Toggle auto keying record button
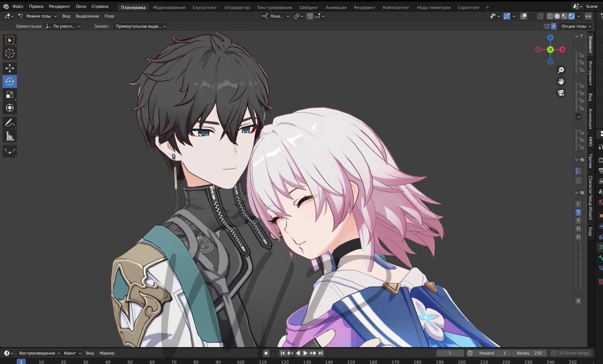Image resolution: width=603 pixels, height=364 pixels. [x=266, y=353]
